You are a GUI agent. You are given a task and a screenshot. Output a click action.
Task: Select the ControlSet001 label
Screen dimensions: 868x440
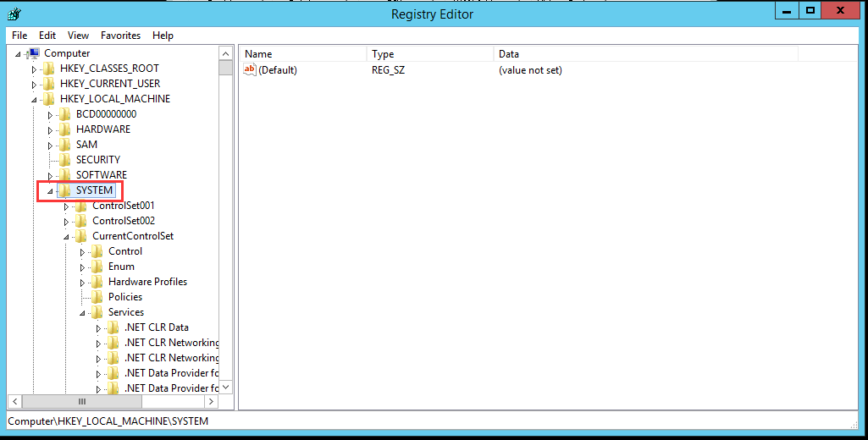[x=124, y=206]
